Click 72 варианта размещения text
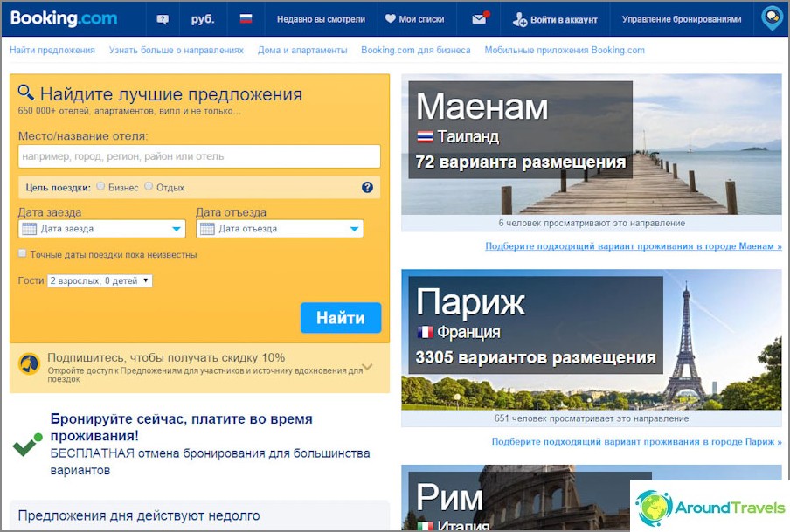 [521, 162]
